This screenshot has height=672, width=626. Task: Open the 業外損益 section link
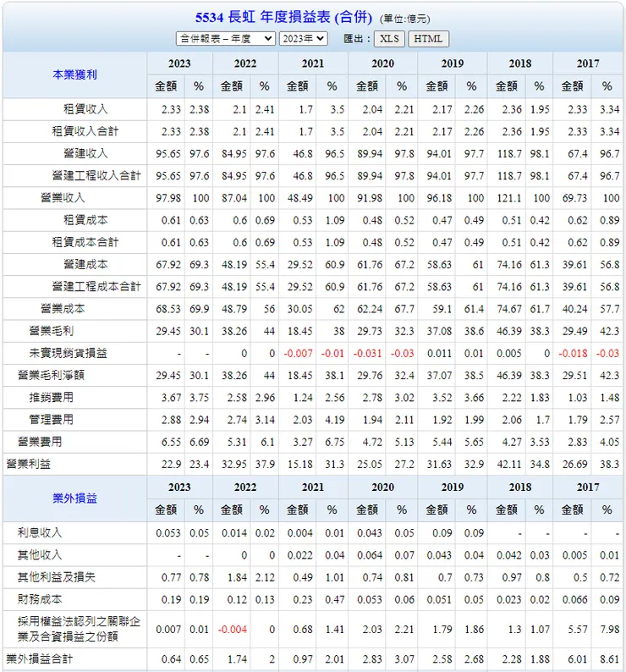tap(75, 498)
